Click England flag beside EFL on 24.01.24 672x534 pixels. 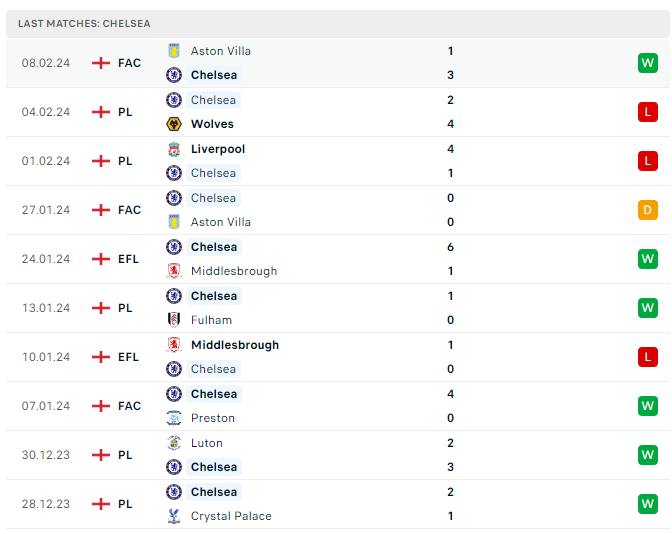point(101,259)
